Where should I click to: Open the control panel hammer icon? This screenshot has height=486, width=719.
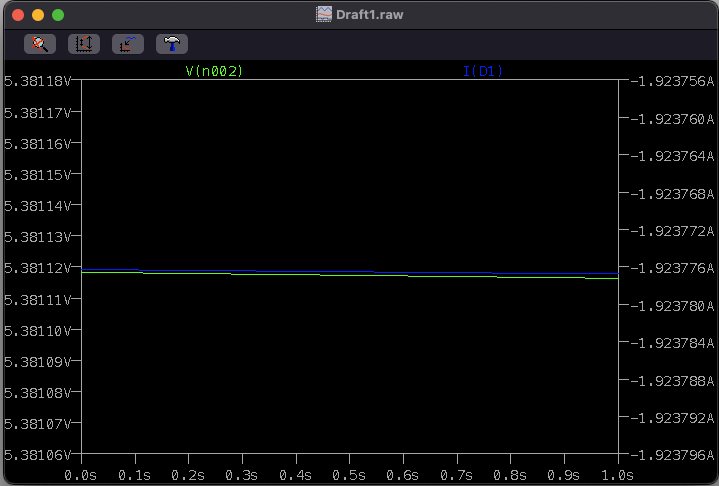point(172,44)
